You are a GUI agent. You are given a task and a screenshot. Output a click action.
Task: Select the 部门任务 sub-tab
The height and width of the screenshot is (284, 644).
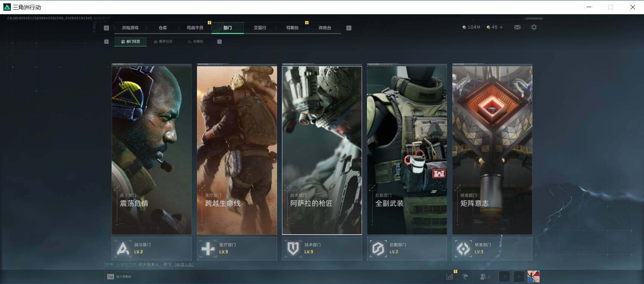[x=131, y=42]
